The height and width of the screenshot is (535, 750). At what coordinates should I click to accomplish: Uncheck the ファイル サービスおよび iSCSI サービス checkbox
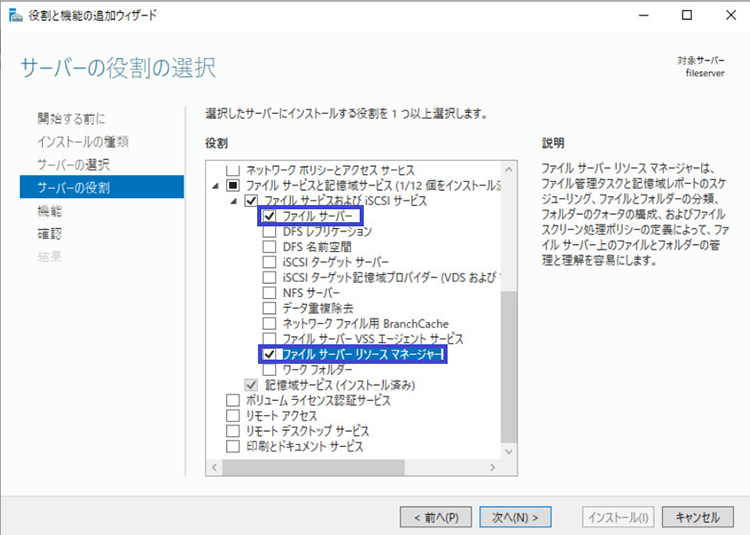pos(251,201)
